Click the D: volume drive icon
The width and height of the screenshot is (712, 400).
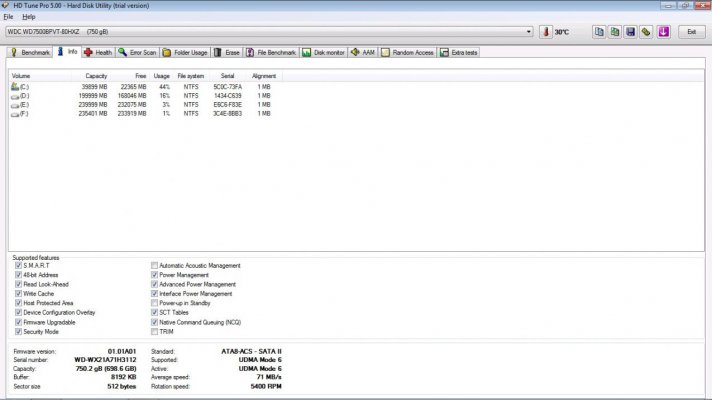click(15, 96)
